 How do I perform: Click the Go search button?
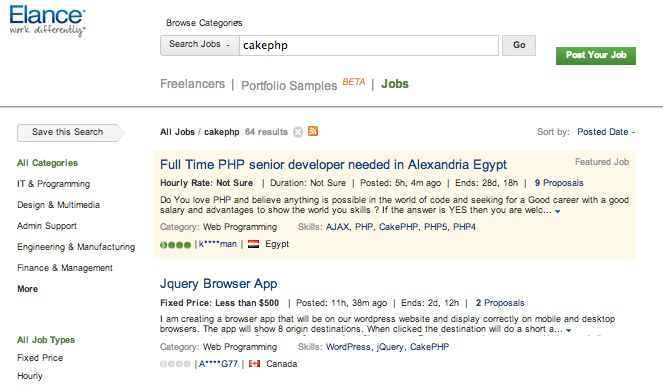(519, 45)
